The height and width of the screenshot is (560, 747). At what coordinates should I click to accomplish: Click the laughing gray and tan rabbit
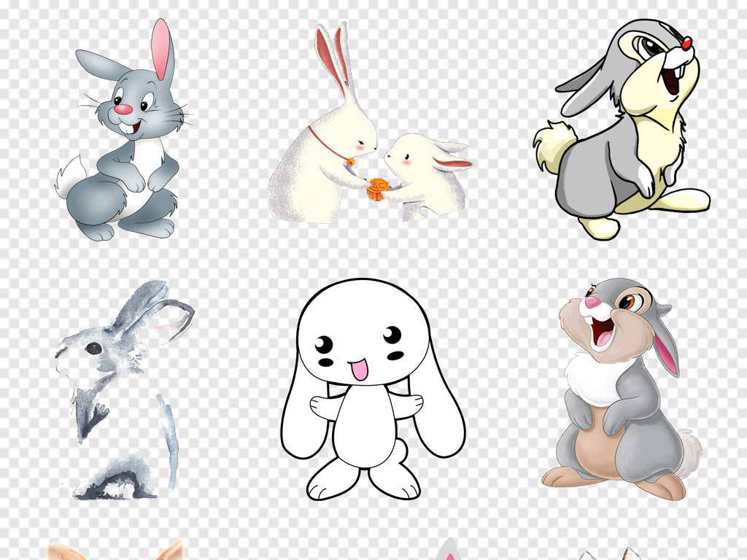point(622,388)
